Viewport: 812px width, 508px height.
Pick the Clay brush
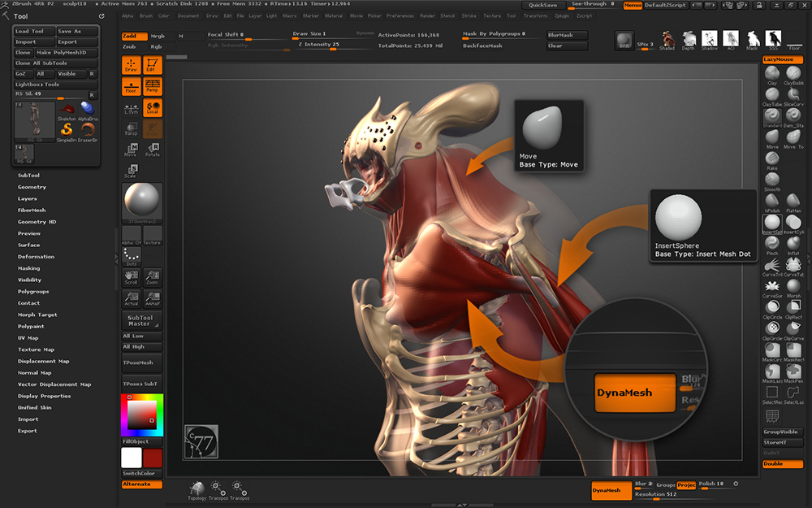click(x=772, y=76)
